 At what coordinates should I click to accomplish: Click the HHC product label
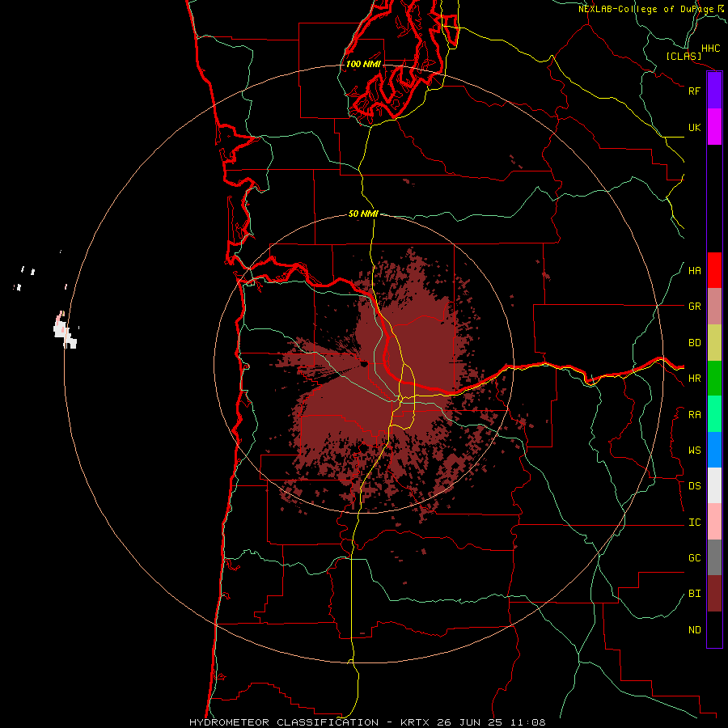point(710,49)
